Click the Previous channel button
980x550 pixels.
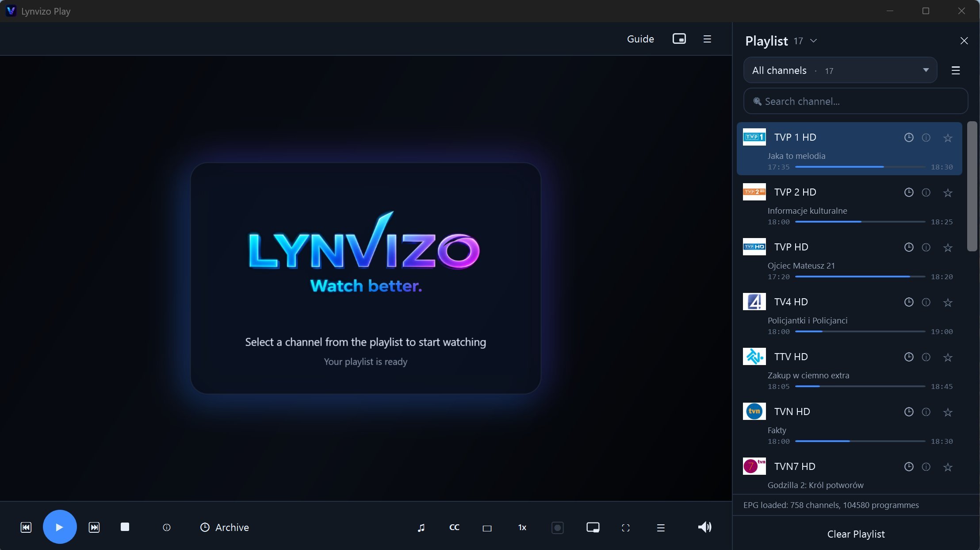click(26, 527)
